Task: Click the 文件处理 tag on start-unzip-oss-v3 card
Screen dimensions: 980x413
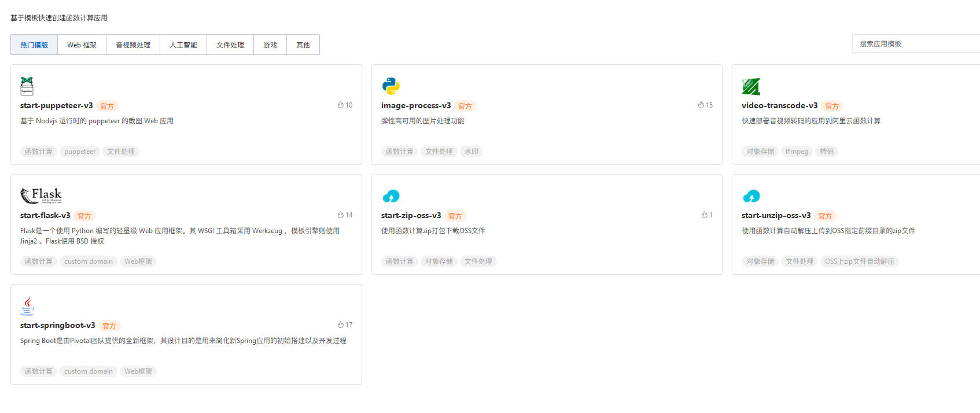Action: coord(800,261)
